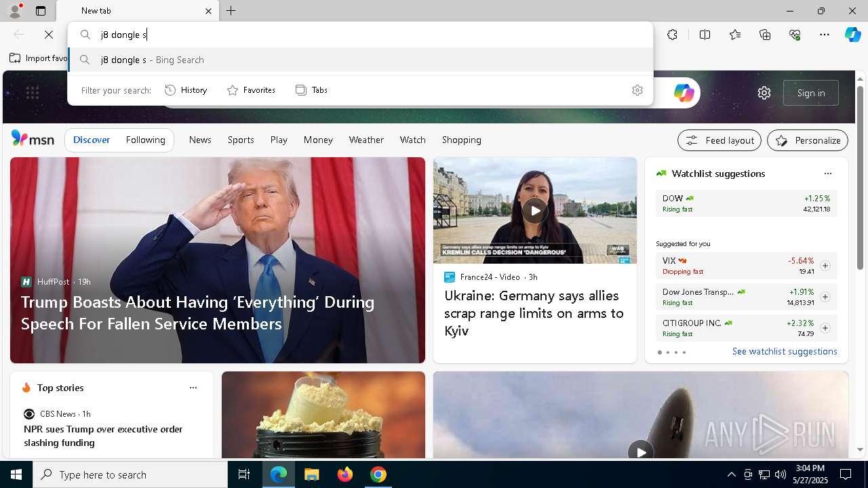The width and height of the screenshot is (868, 488).
Task: Filter search by Tabs
Action: pyautogui.click(x=311, y=90)
